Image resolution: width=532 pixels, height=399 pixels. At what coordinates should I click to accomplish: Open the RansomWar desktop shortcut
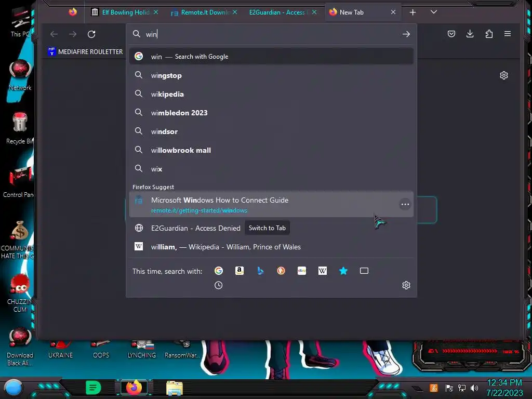(x=182, y=350)
